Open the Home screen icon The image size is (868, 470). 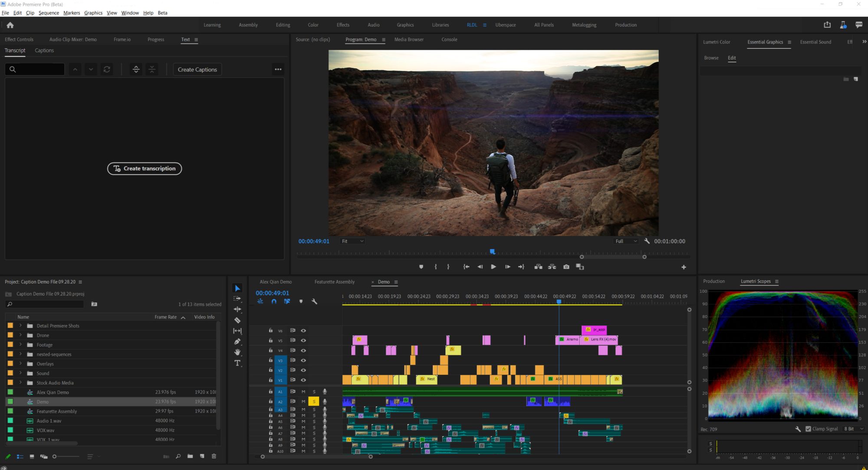pyautogui.click(x=10, y=25)
